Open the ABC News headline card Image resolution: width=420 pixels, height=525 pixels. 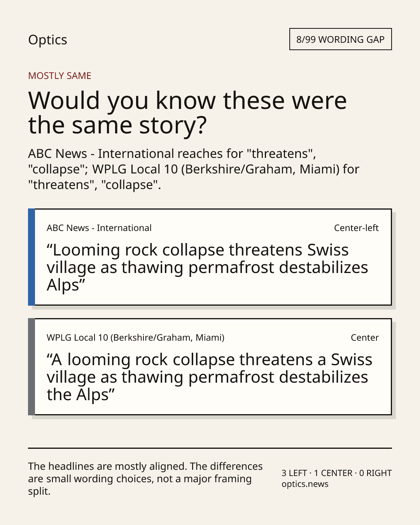pos(210,257)
